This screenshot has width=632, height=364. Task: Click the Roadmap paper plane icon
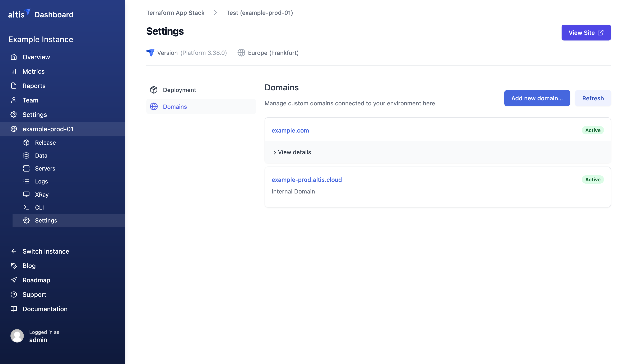tap(14, 280)
